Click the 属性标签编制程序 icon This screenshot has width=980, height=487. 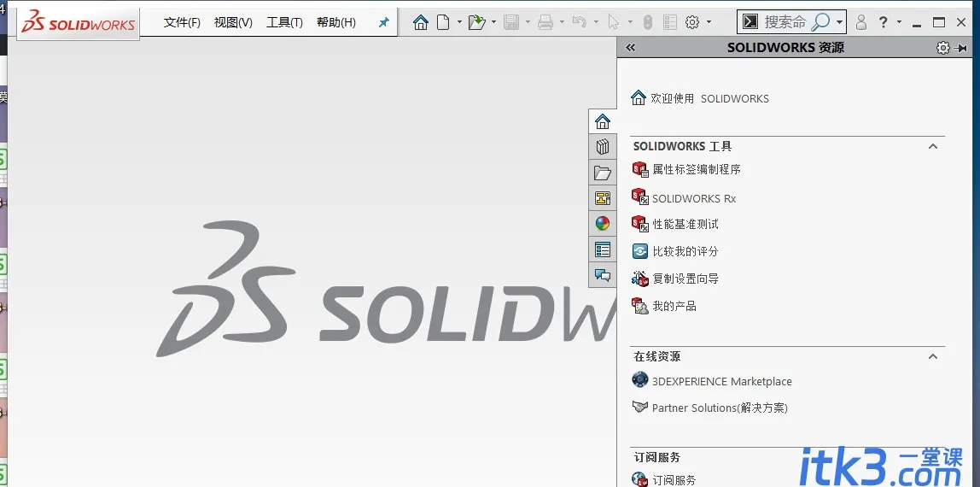640,169
